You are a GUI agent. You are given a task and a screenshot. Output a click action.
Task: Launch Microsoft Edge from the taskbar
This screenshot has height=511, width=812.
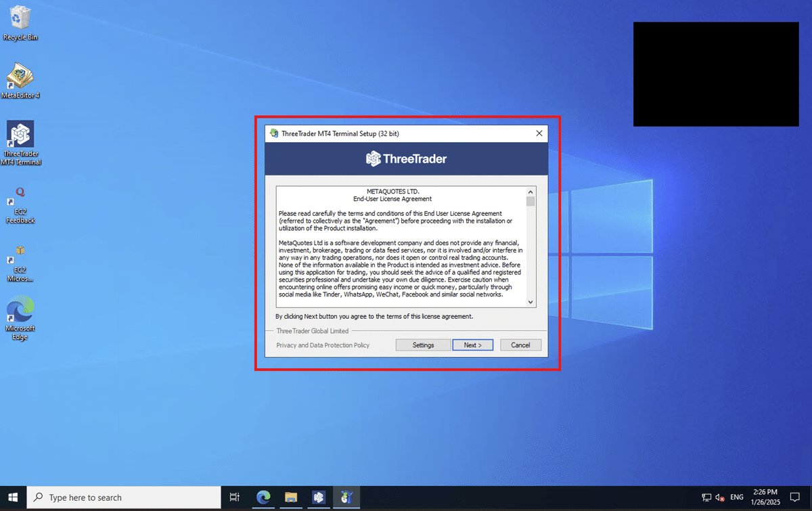point(263,497)
